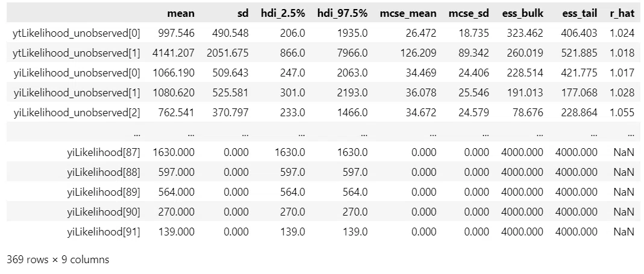Click ess_bulk value 78.676

(x=527, y=113)
